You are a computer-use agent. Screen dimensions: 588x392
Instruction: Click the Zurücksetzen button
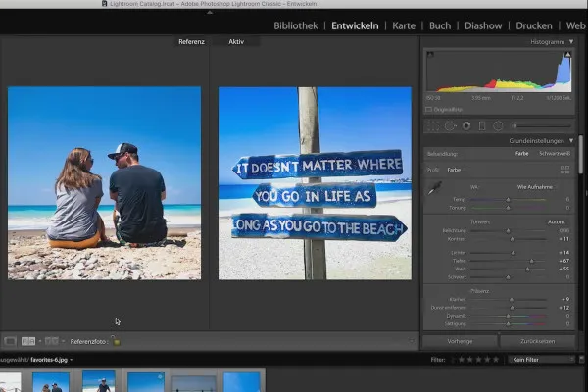537,341
